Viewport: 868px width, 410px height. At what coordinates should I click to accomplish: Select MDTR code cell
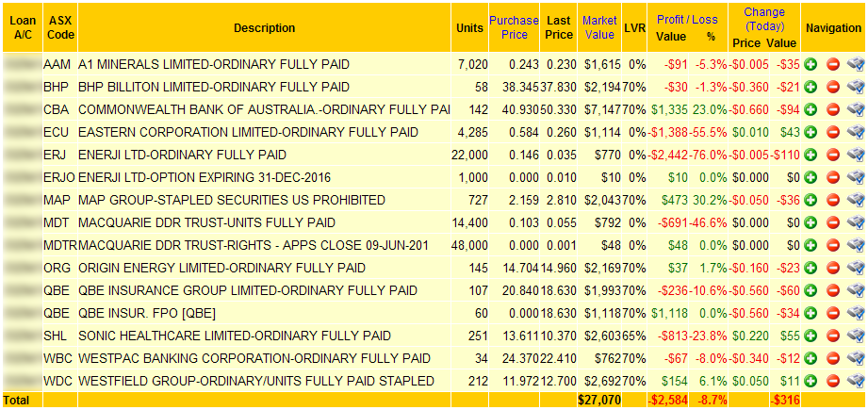pyautogui.click(x=60, y=245)
